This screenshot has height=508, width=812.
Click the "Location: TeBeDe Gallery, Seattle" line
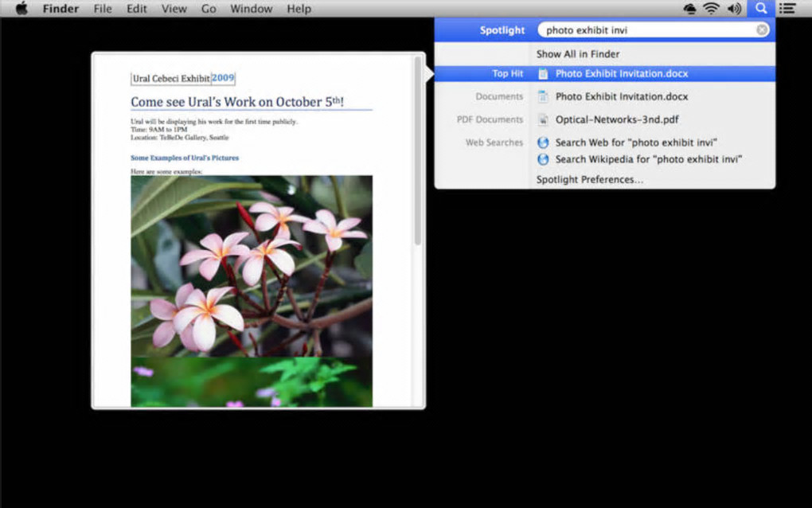(179, 137)
